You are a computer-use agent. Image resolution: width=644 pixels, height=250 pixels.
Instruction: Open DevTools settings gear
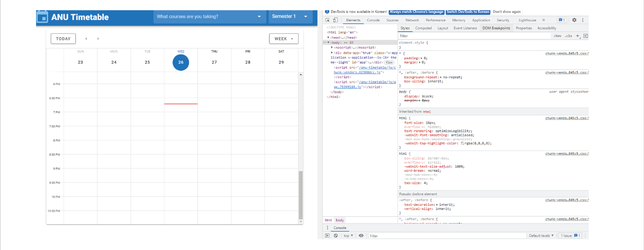tap(574, 20)
